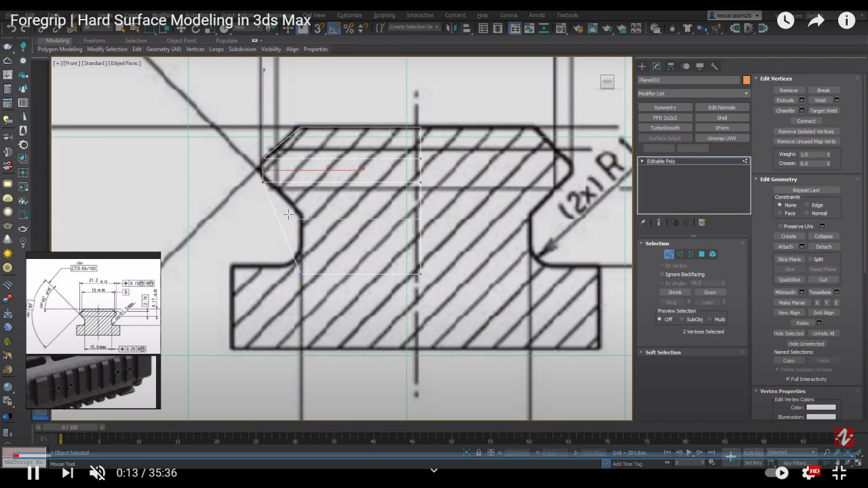The image size is (868, 488).
Task: Click Remove Modifier trash icon
Action: 686,222
